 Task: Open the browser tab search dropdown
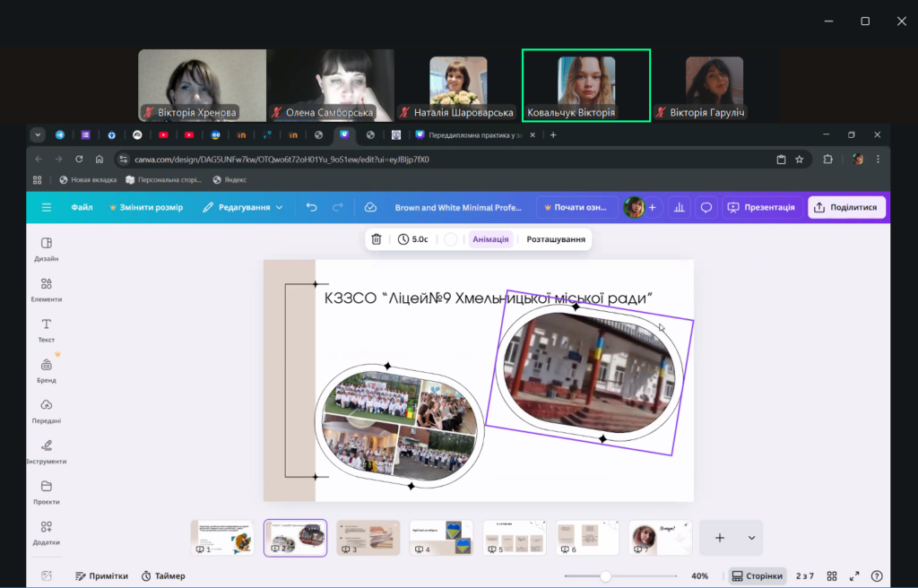(x=38, y=134)
